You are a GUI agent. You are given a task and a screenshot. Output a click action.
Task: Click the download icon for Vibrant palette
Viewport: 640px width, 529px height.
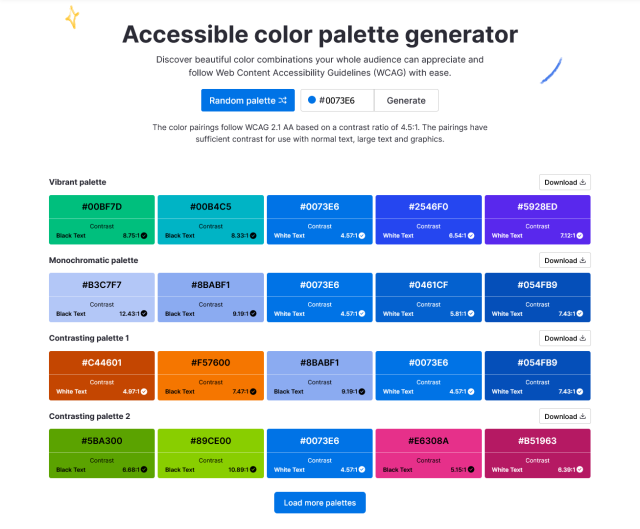(x=583, y=182)
